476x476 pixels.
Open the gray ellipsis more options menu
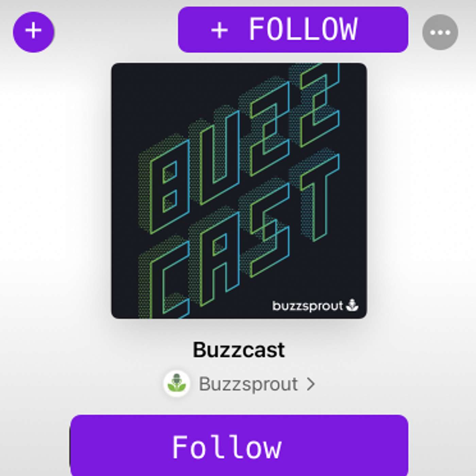tap(440, 32)
